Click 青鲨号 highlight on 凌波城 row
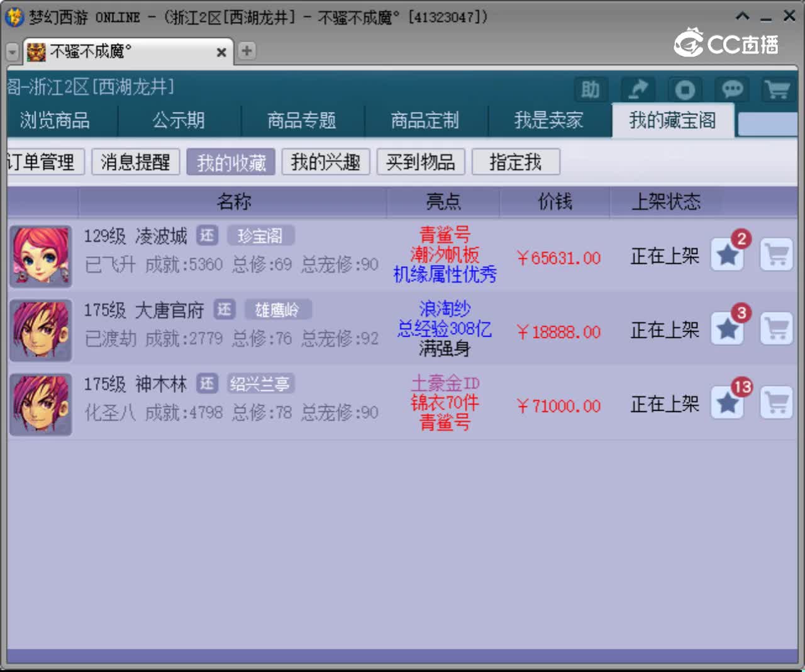The image size is (805, 672). [x=445, y=235]
